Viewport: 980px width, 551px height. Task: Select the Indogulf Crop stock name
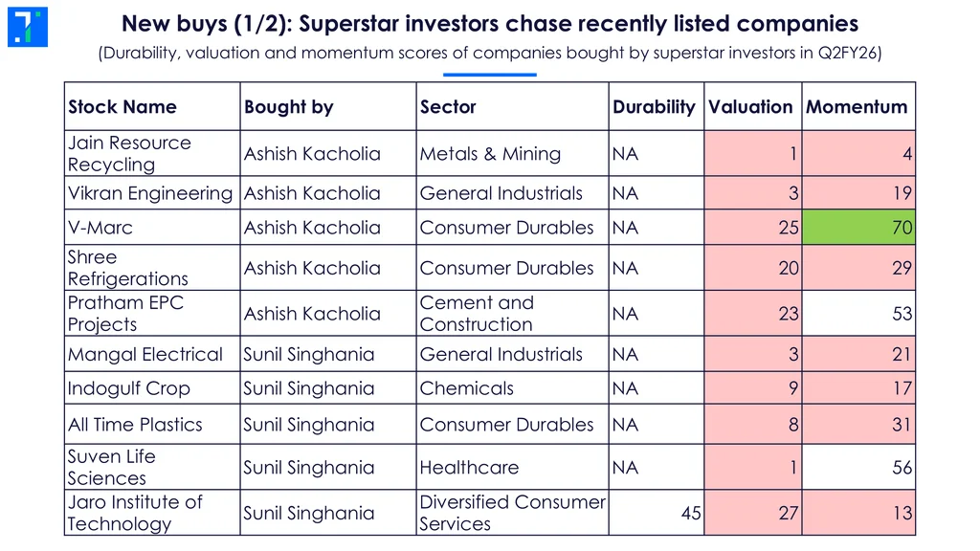[x=129, y=388]
